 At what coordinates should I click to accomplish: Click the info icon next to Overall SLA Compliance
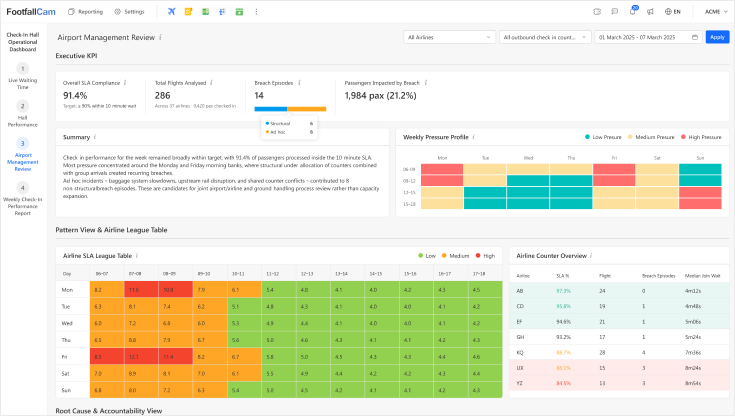pyautogui.click(x=127, y=83)
